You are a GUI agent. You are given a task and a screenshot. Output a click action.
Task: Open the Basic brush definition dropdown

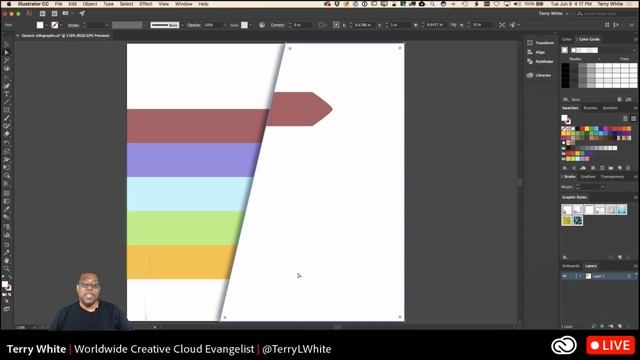pyautogui.click(x=182, y=25)
